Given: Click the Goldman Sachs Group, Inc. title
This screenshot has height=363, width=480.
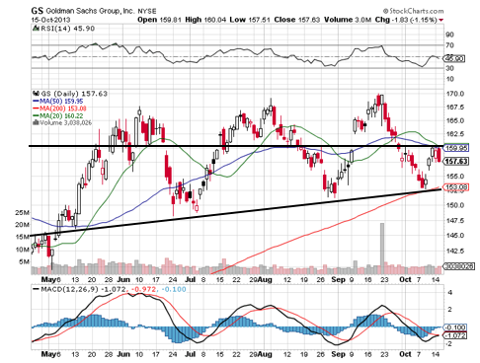Looking at the screenshot, I should click(x=90, y=11).
